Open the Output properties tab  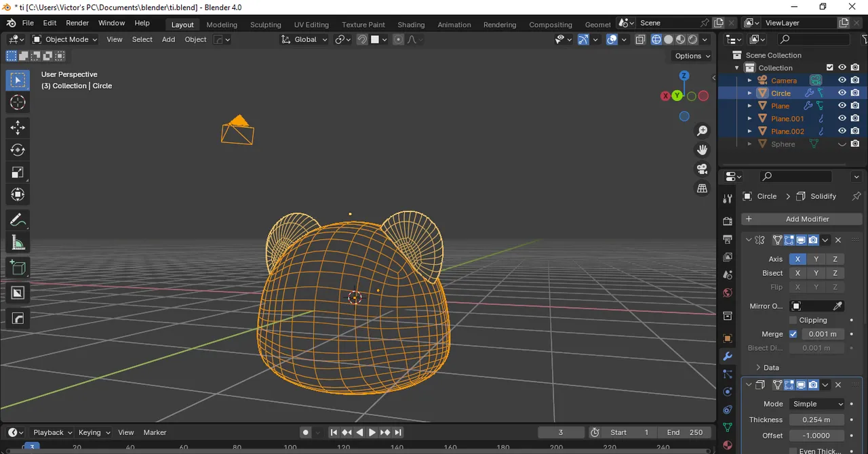(x=728, y=239)
